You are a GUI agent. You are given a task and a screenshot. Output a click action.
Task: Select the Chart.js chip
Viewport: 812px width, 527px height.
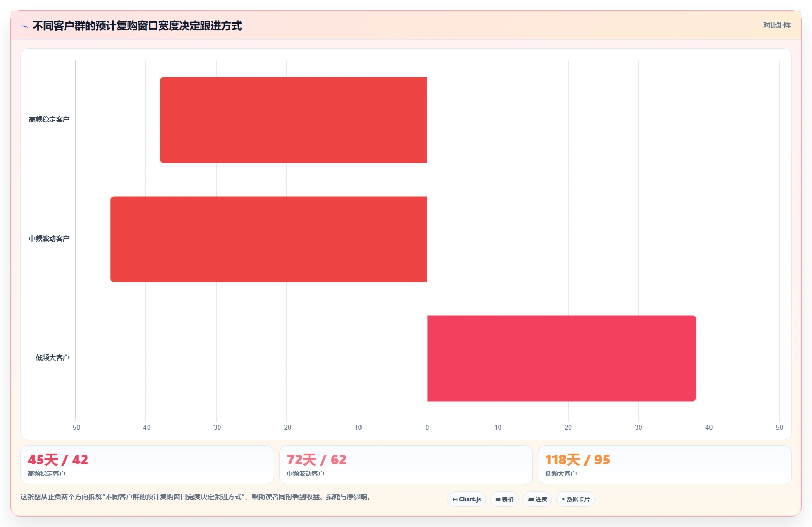click(467, 499)
